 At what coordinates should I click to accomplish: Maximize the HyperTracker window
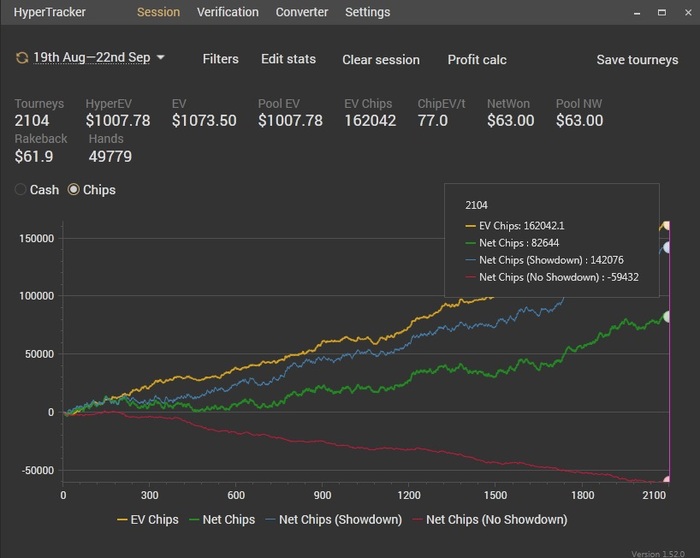click(x=662, y=12)
